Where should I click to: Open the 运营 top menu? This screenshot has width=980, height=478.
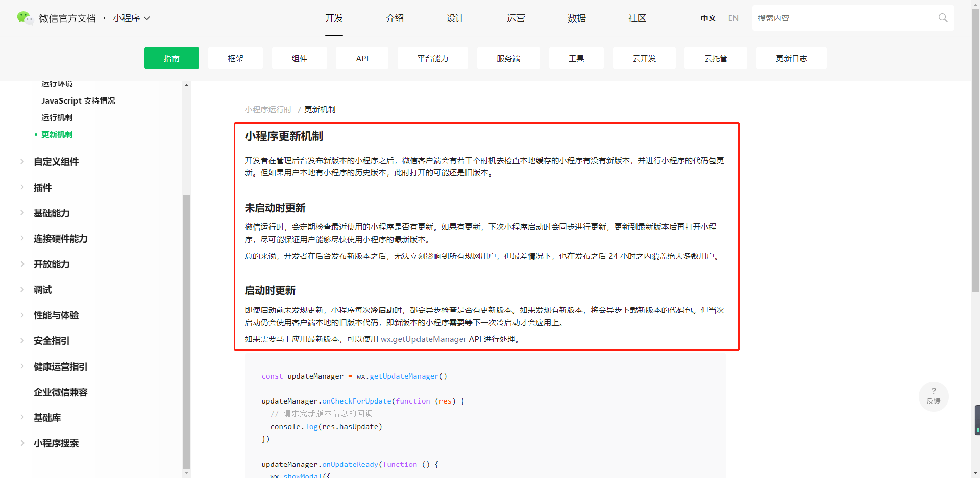[x=516, y=18]
